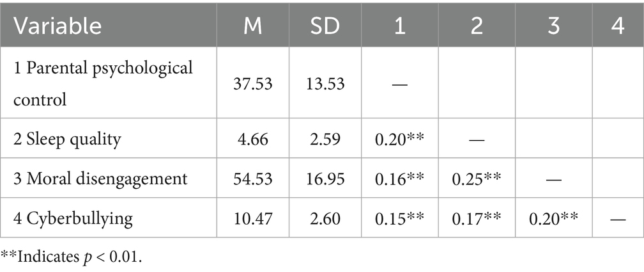The image size is (644, 272).
Task: Select column header 3
Action: [x=553, y=26]
